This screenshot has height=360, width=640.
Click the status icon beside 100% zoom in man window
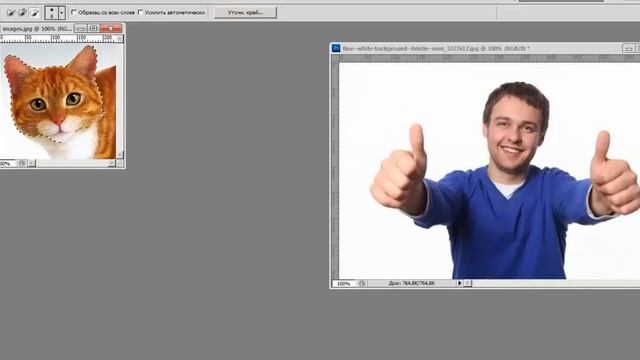coord(362,283)
